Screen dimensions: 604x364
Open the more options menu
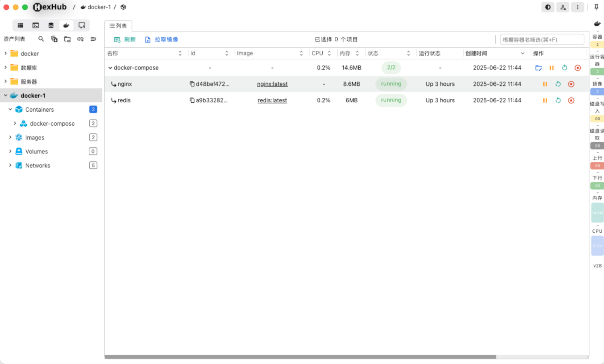[578, 7]
